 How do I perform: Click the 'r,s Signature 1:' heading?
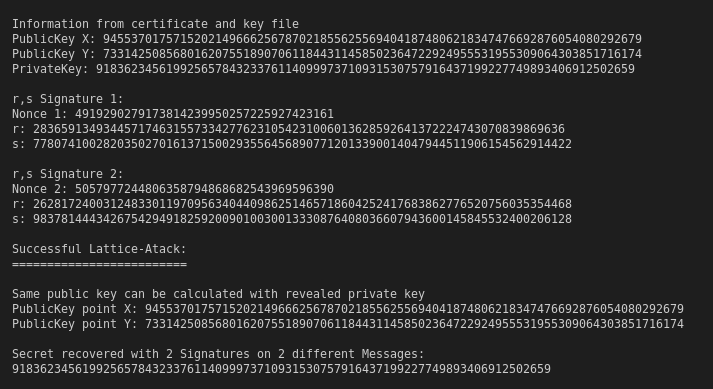[68, 99]
